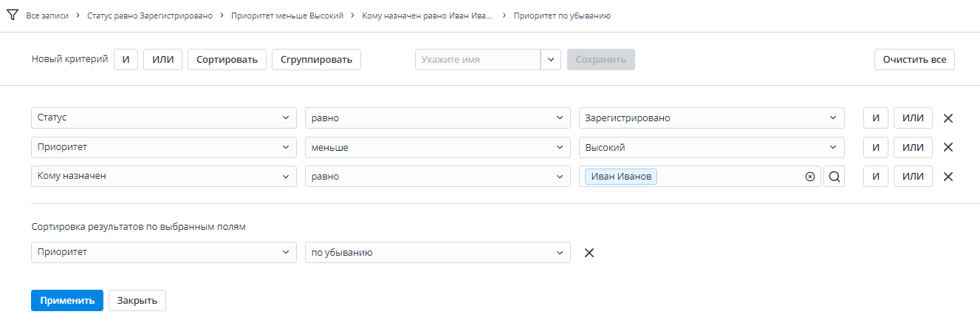The image size is (980, 323).
Task: Click the Закрыть button
Action: (x=137, y=301)
